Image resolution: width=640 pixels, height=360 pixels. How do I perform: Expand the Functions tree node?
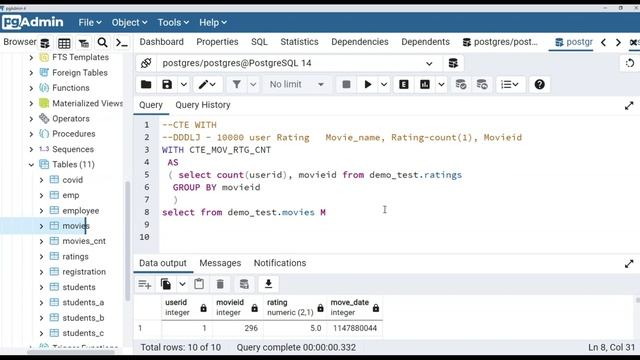(x=31, y=88)
